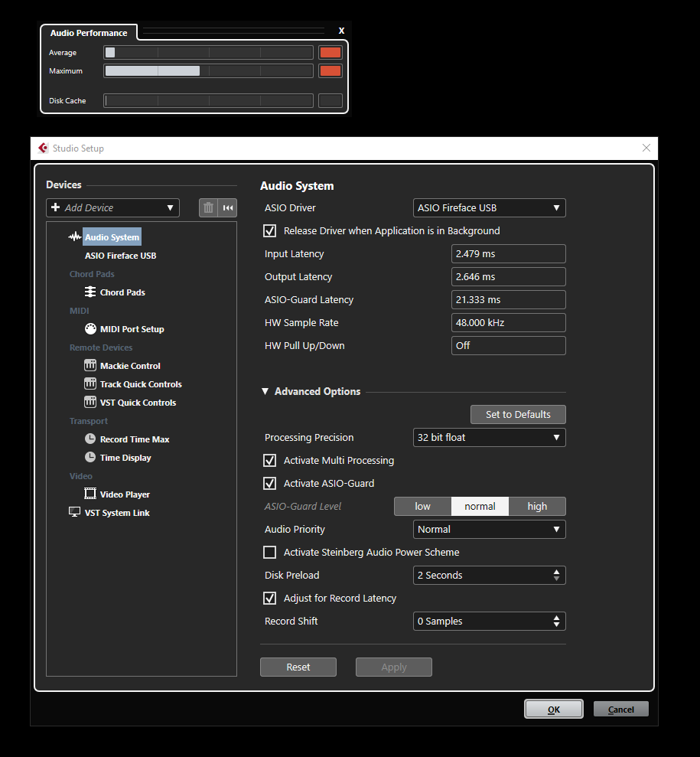Click the Cancel button

(621, 710)
